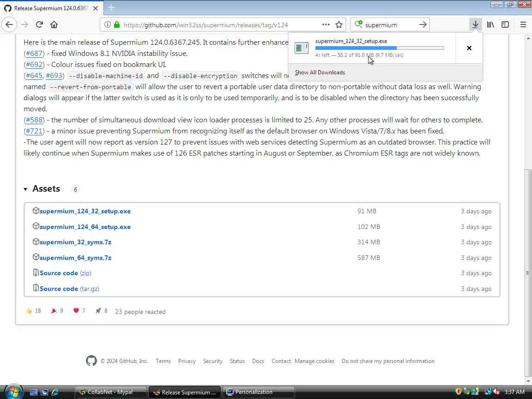
Task: Click the thumbs up reaction with 18
Action: click(x=33, y=311)
